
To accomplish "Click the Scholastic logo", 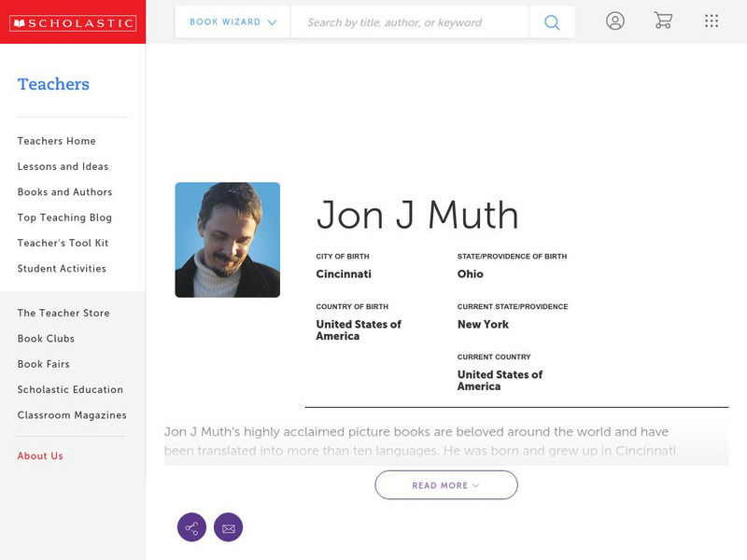I will [x=72, y=22].
